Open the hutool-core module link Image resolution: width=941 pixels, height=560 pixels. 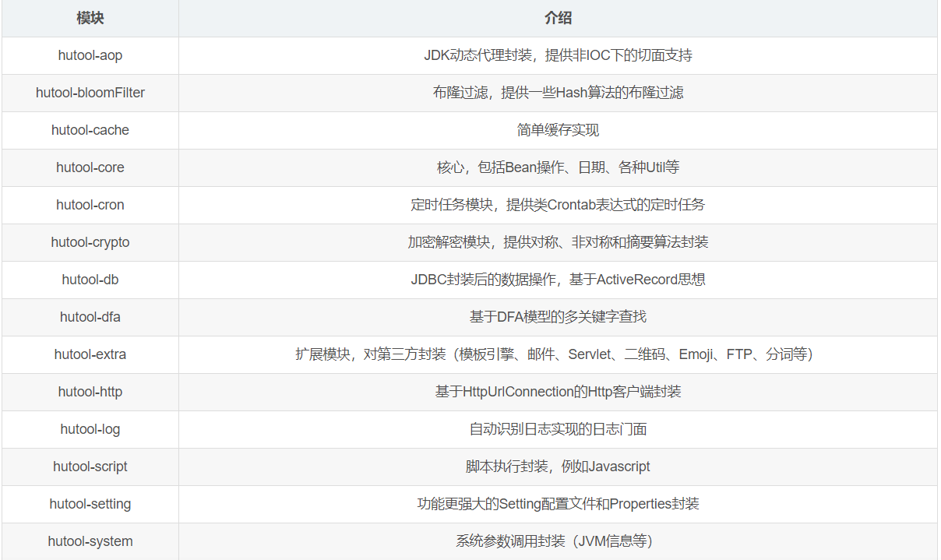tap(88, 167)
